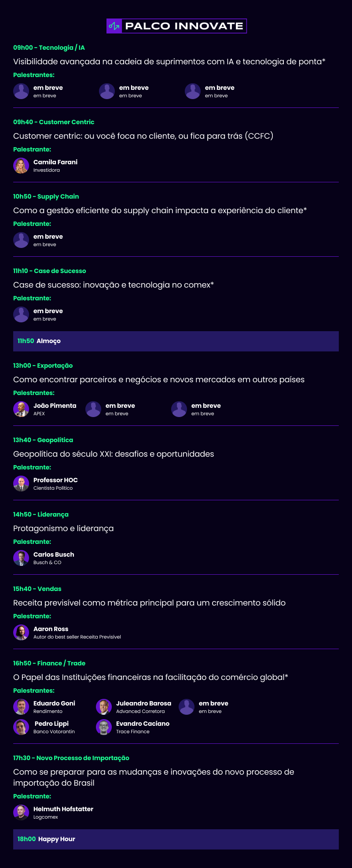Click Helmuth Hofstatter's avatar photo
The image size is (352, 868).
pos(21,813)
